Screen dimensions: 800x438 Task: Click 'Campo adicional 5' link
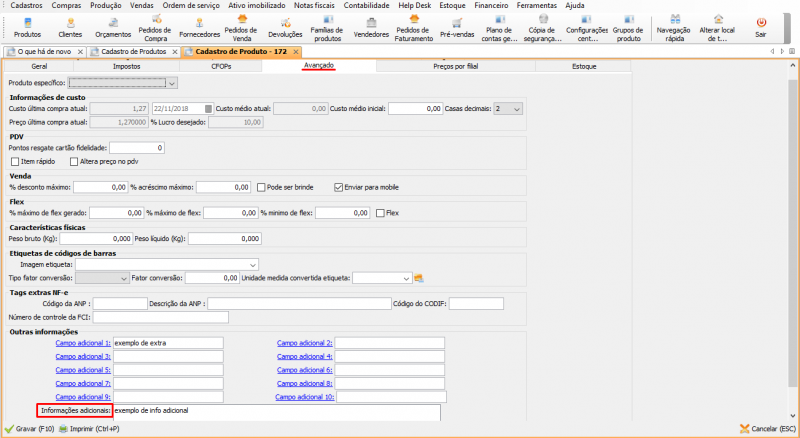[83, 370]
